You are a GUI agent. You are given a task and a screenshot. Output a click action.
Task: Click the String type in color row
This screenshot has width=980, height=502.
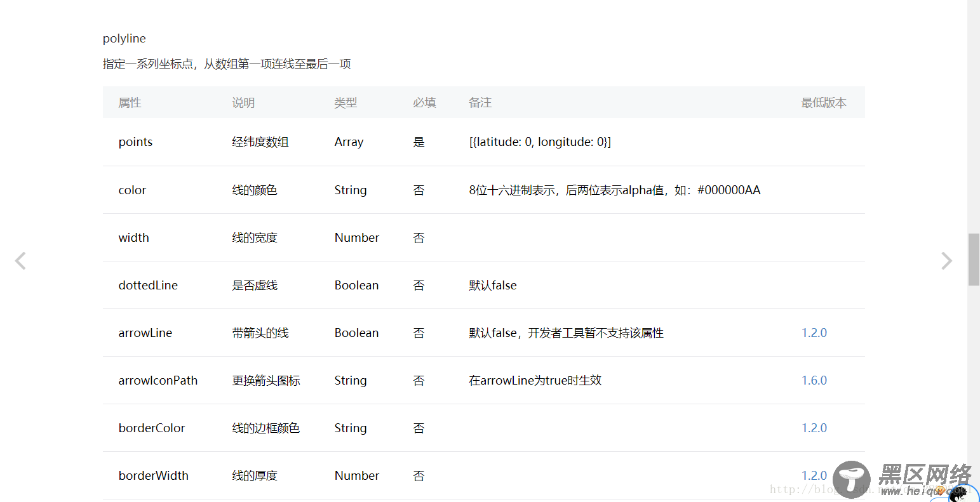click(x=351, y=190)
